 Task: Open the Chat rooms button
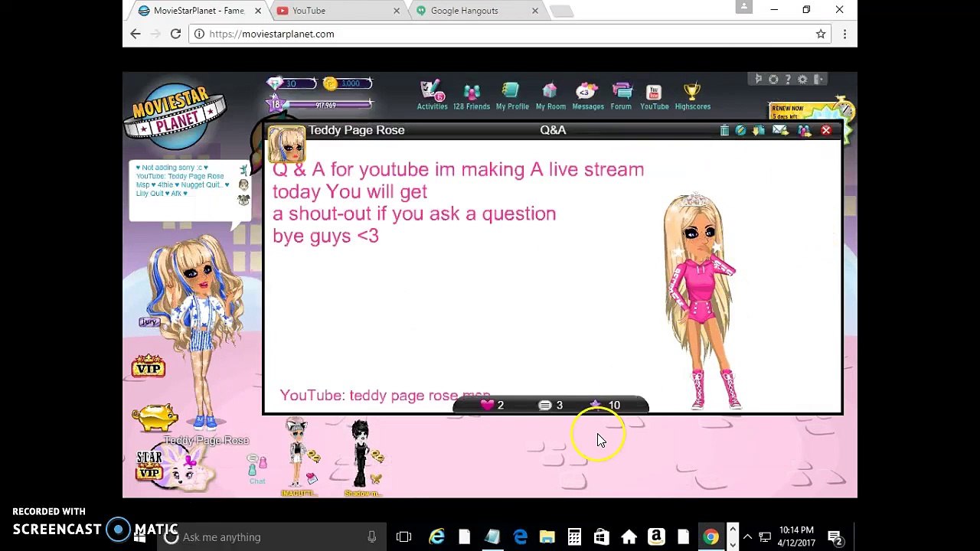pyautogui.click(x=257, y=468)
